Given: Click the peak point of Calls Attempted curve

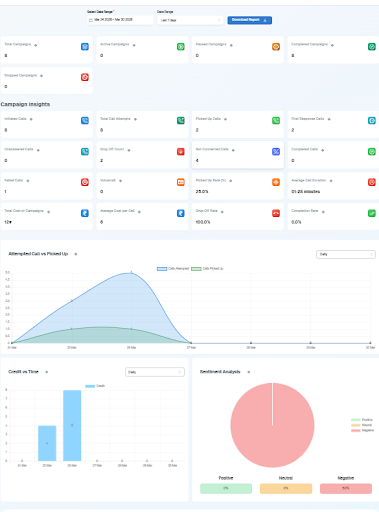Looking at the screenshot, I should (x=131, y=273).
